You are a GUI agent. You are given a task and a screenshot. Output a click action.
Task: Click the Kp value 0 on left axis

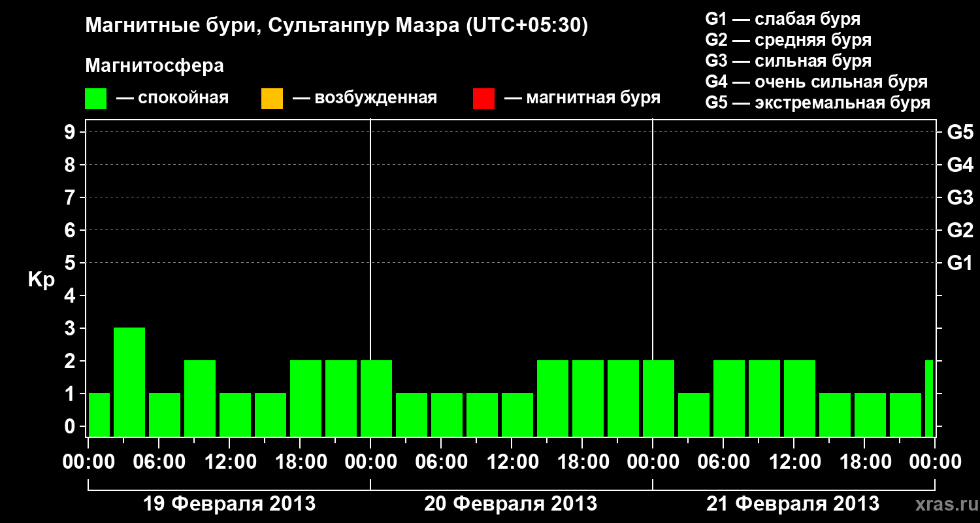point(71,426)
